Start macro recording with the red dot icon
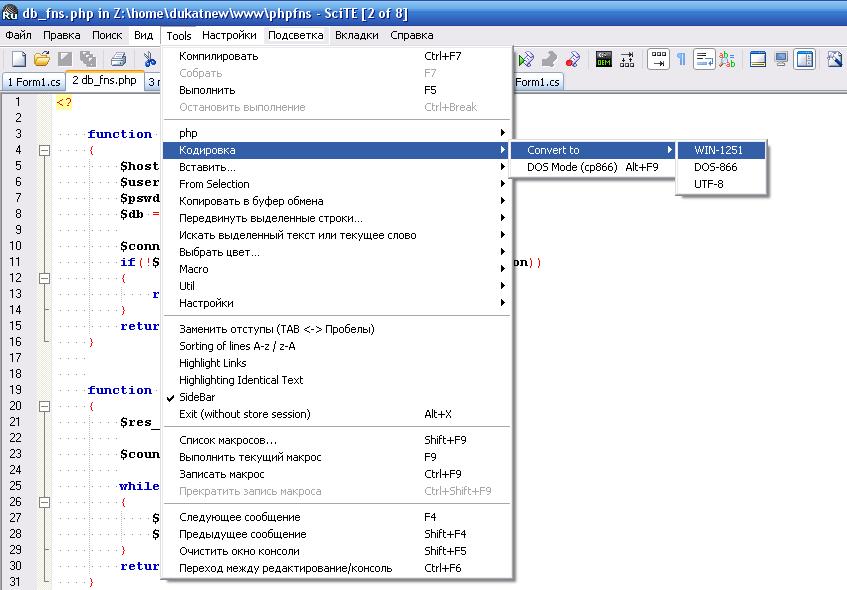Screen dimensions: 847x590 [572, 59]
